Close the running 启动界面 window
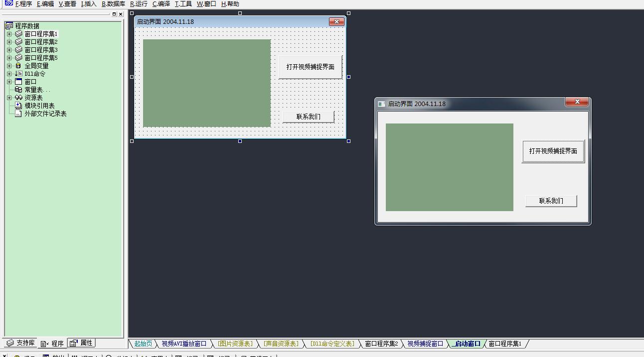This screenshot has width=644, height=357. pyautogui.click(x=577, y=102)
